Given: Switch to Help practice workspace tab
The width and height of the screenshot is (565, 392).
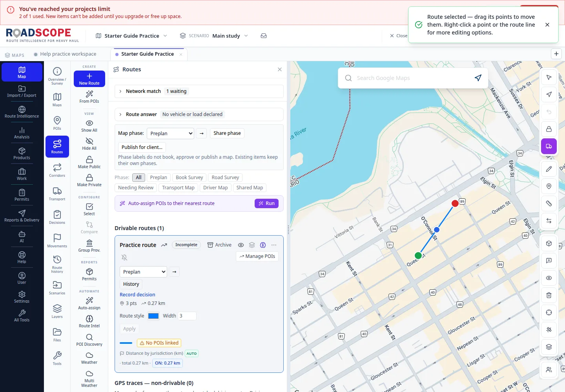Looking at the screenshot, I should [x=65, y=54].
